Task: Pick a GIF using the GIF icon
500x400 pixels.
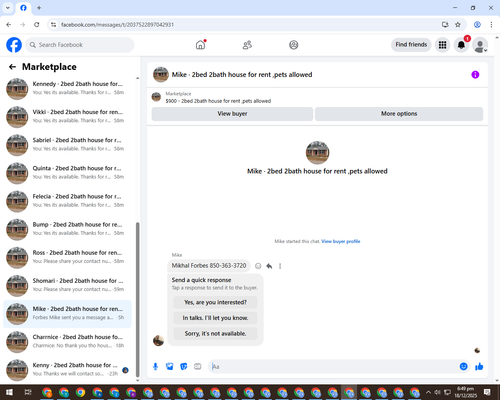Action: (x=198, y=367)
